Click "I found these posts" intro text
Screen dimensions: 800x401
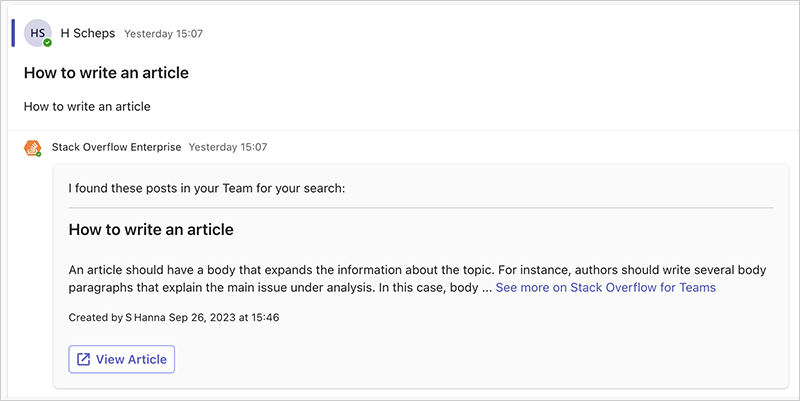206,187
